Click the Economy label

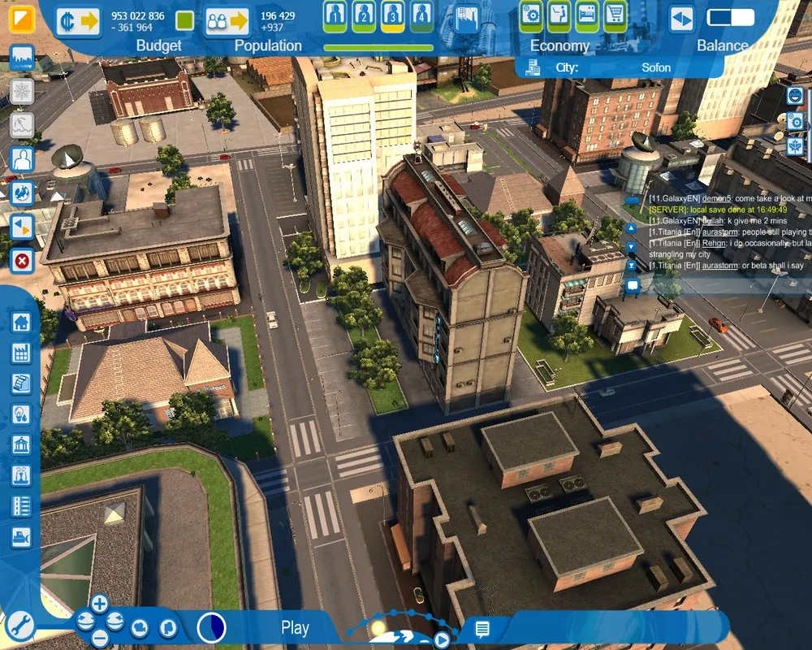tap(559, 45)
